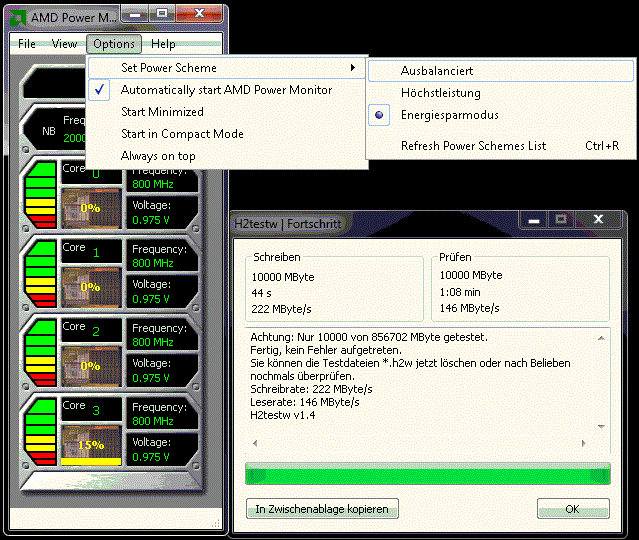The image size is (639, 540).
Task: Open the Help menu
Action: click(x=163, y=44)
